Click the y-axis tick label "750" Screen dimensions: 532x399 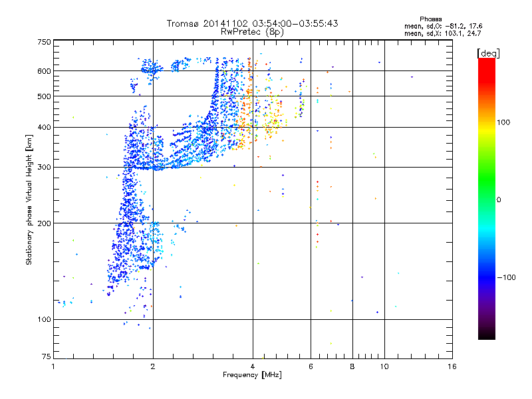(44, 42)
